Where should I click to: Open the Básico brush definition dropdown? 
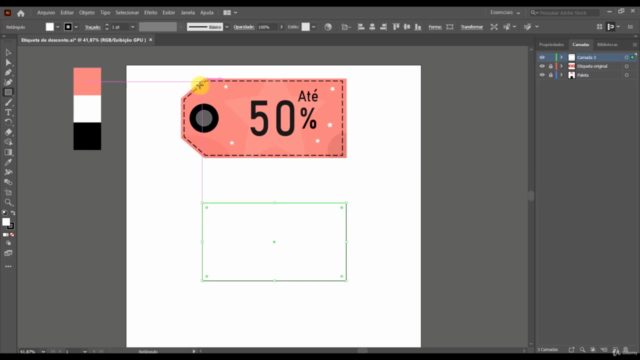tap(227, 27)
